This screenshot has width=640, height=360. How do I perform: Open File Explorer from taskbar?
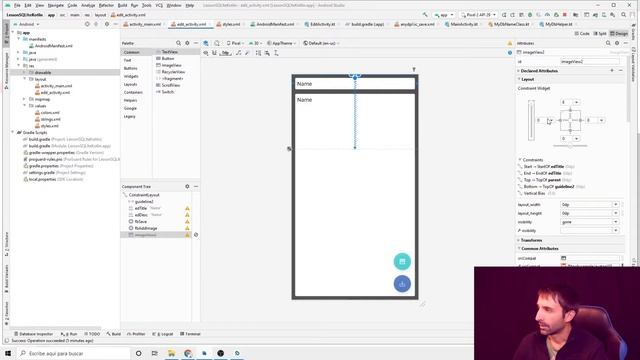(x=171, y=353)
